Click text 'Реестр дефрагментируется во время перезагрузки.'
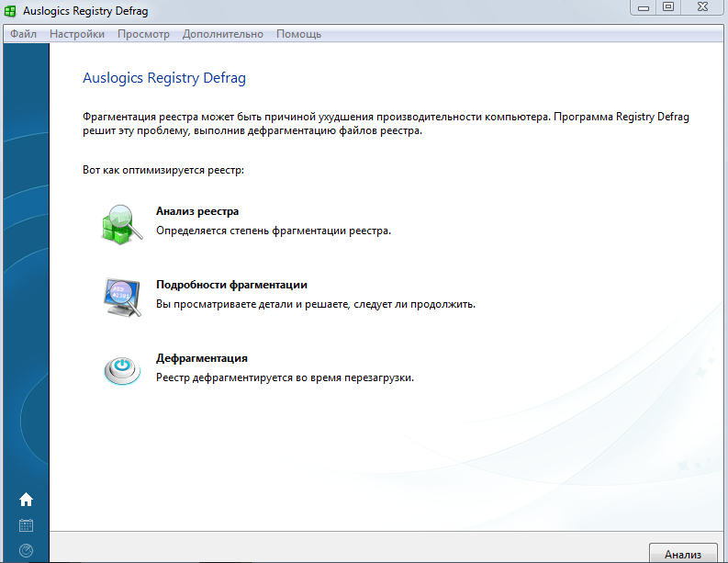Viewport: 728px width, 563px height. [x=285, y=377]
